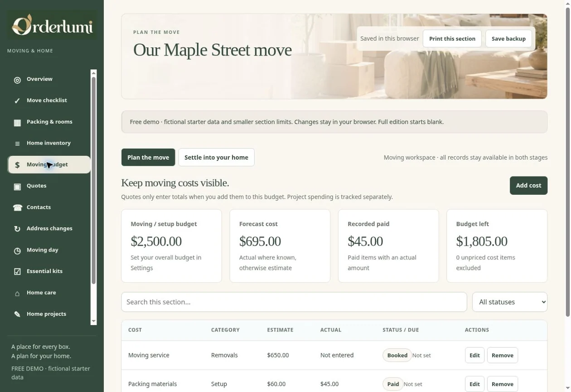
Task: Click the Estimate column header
Action: [x=280, y=330]
